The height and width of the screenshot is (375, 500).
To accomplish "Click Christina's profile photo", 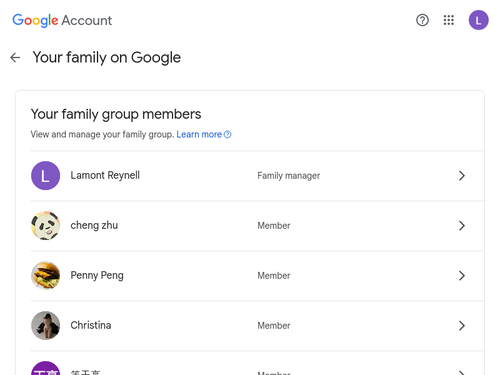I will (x=45, y=326).
